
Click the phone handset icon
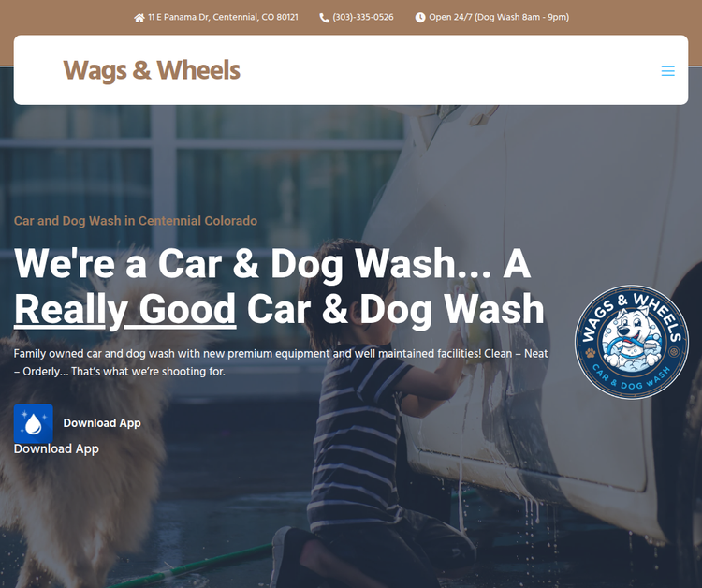[324, 18]
